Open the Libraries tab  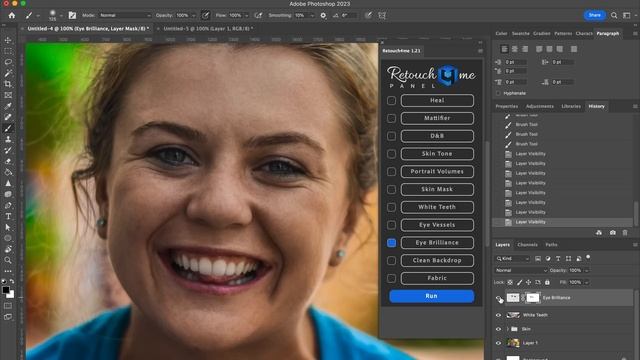[571, 106]
